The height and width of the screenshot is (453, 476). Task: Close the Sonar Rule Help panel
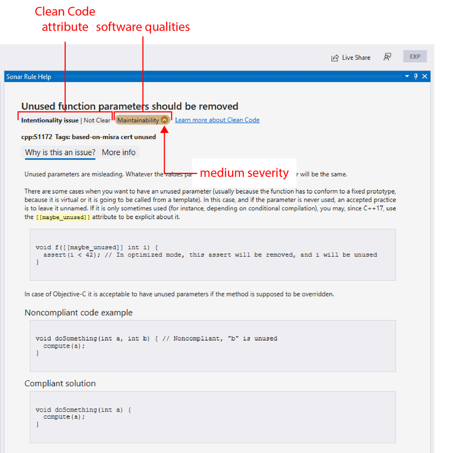coord(424,76)
